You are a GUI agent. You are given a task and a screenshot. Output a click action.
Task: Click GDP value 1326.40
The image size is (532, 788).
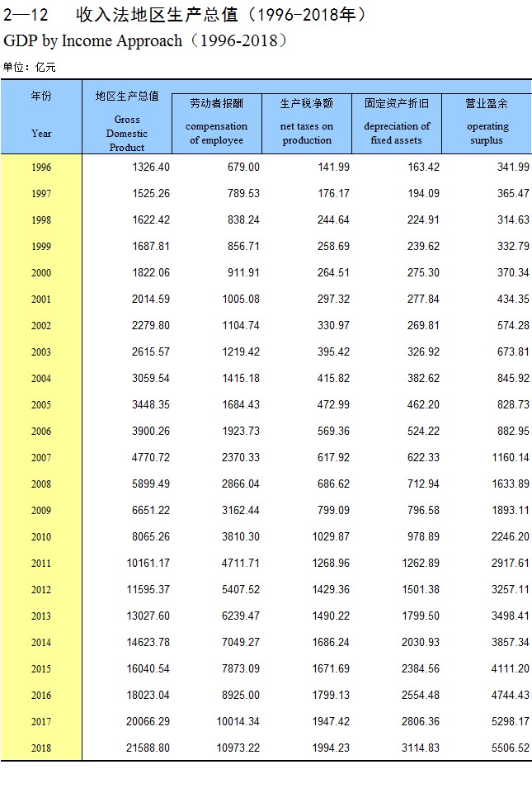[x=151, y=167]
